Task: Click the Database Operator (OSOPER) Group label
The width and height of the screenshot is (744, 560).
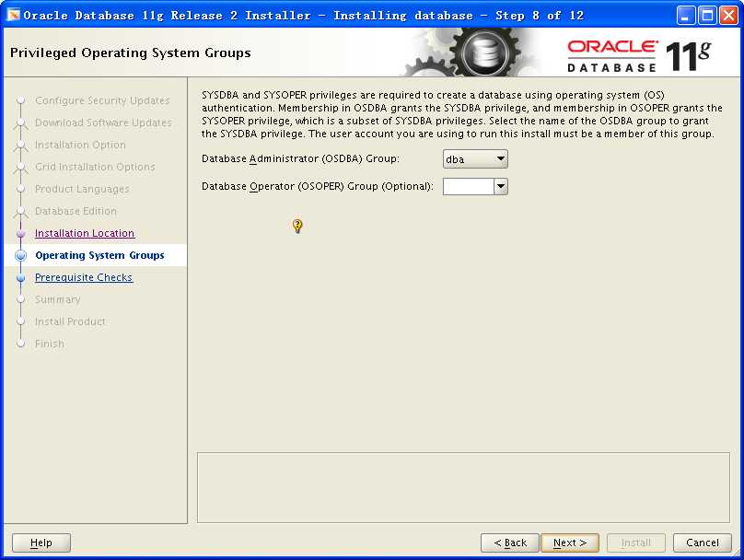Action: point(318,186)
